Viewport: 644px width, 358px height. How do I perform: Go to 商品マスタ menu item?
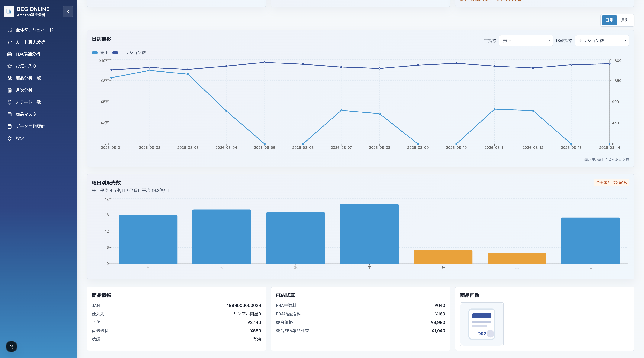click(26, 114)
